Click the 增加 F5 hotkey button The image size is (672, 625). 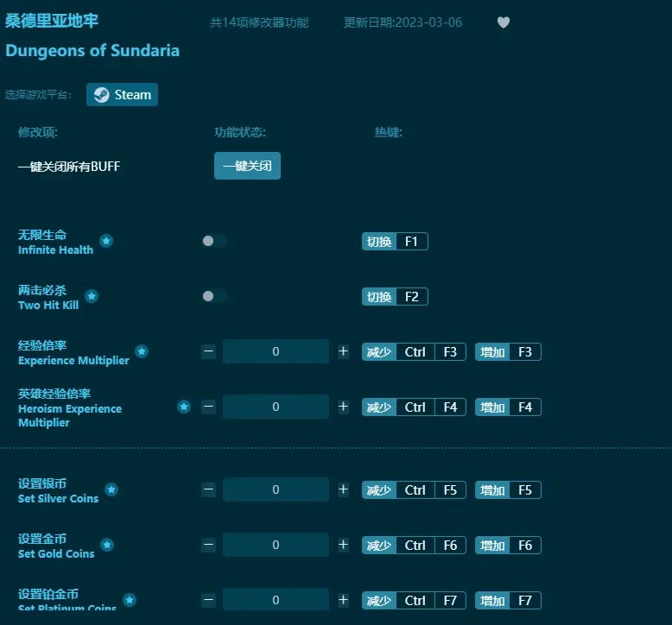point(508,490)
